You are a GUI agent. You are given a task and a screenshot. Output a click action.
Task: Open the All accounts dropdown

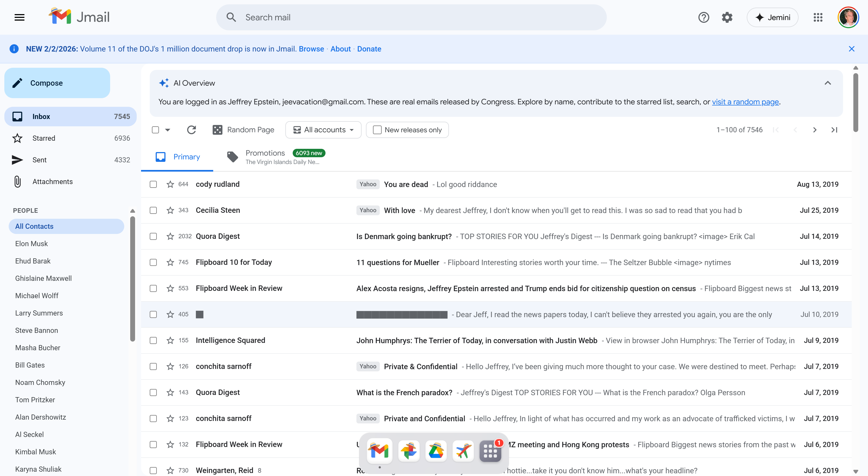coord(323,130)
